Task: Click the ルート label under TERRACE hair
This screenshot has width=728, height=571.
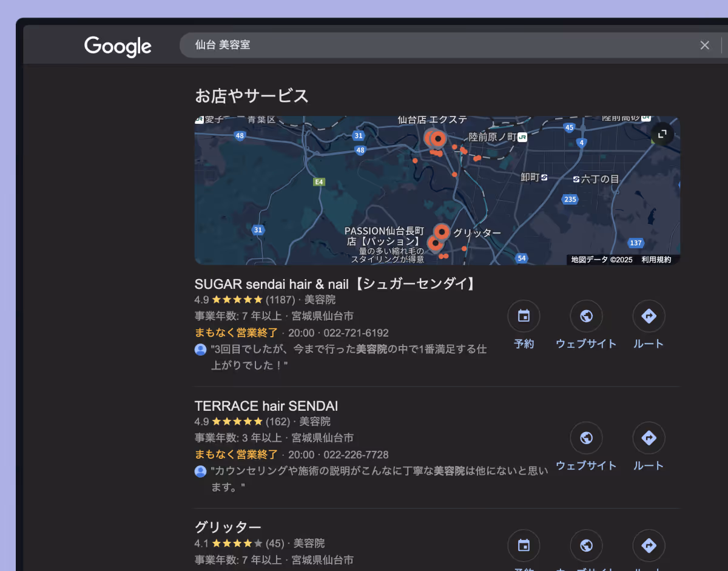Action: (649, 466)
